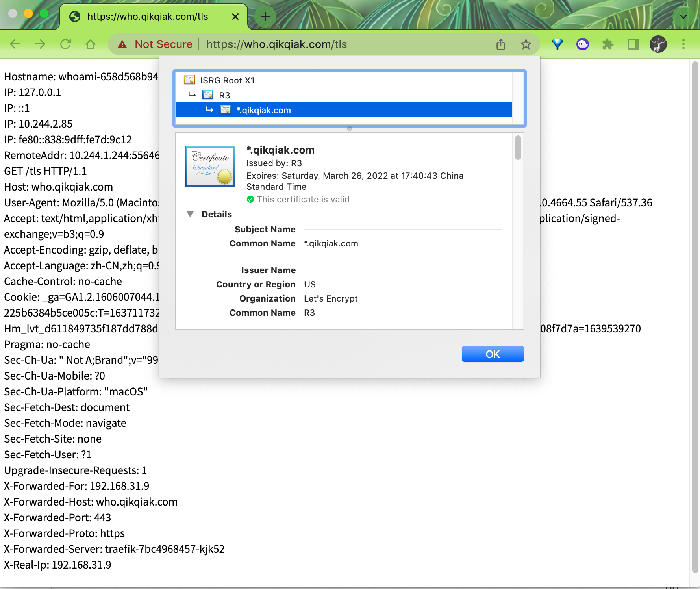
Task: Open the three-dot Chrome menu
Action: pos(683,44)
